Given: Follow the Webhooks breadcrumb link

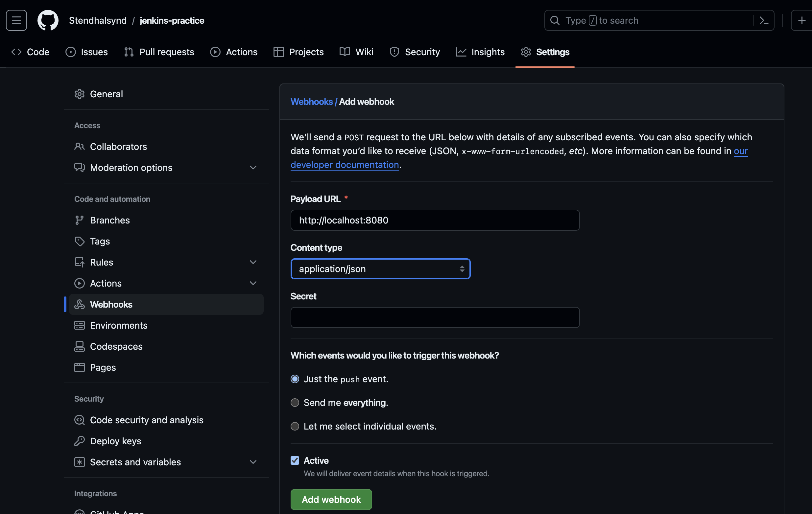Looking at the screenshot, I should [x=312, y=102].
